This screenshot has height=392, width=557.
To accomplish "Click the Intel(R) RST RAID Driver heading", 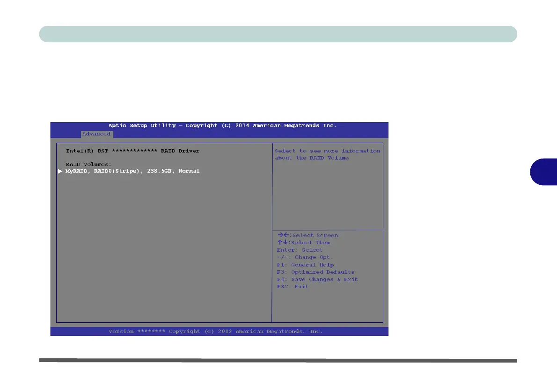I will (x=132, y=151).
